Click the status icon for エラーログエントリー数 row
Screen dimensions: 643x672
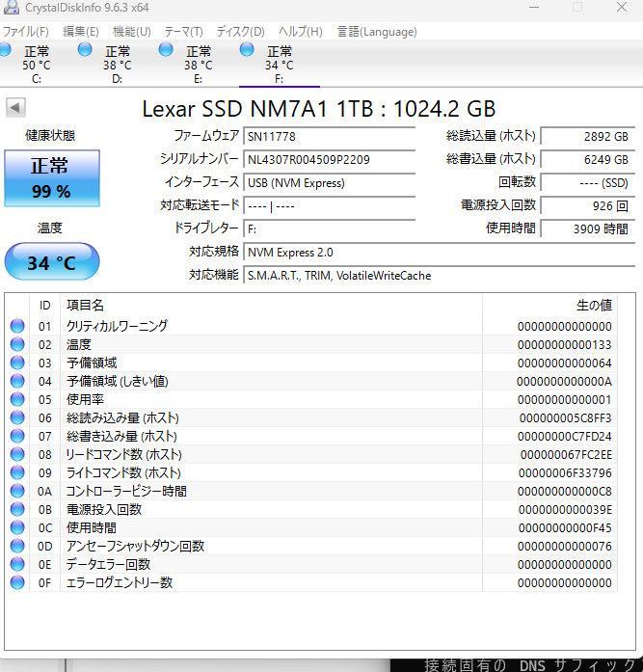point(17,582)
